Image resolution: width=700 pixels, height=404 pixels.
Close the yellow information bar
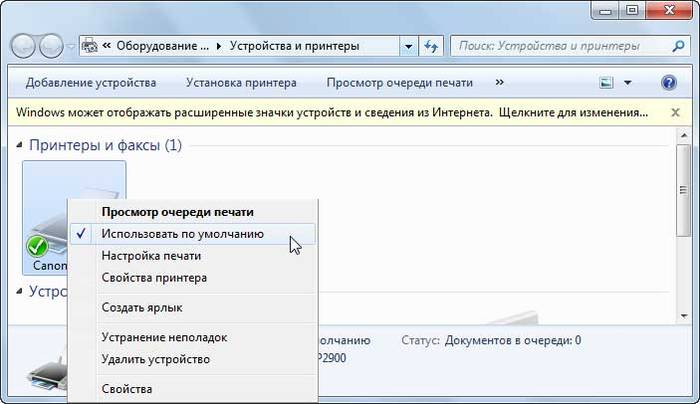coord(676,112)
